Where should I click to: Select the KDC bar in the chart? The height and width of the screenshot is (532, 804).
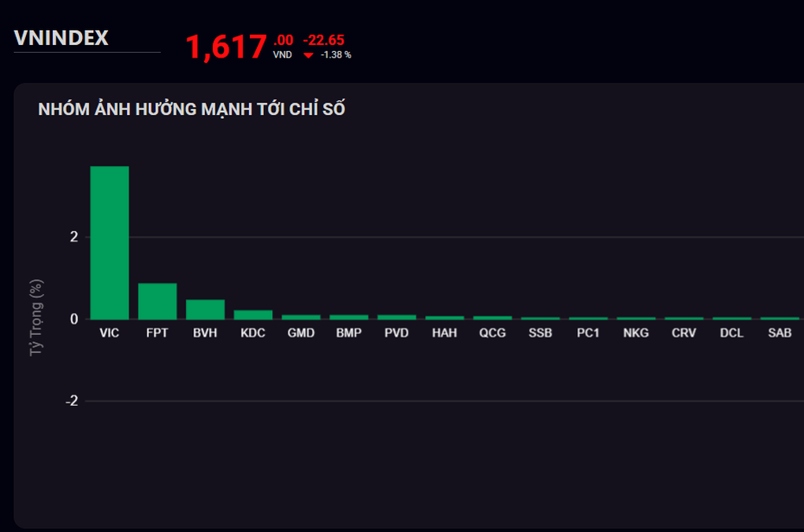[x=253, y=314]
